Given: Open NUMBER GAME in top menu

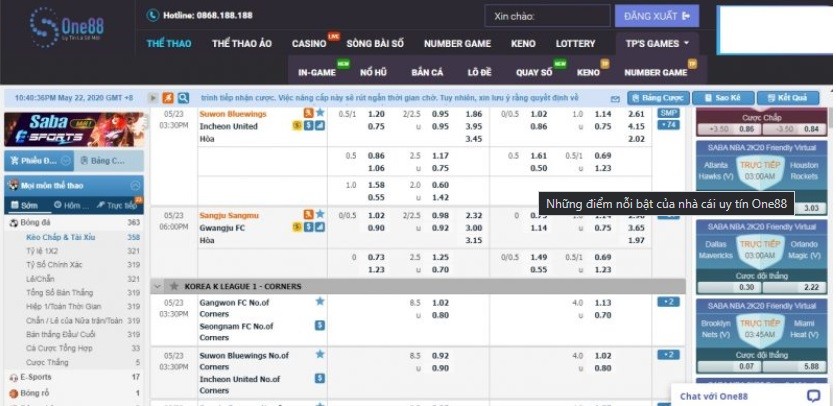Looking at the screenshot, I should [x=457, y=44].
